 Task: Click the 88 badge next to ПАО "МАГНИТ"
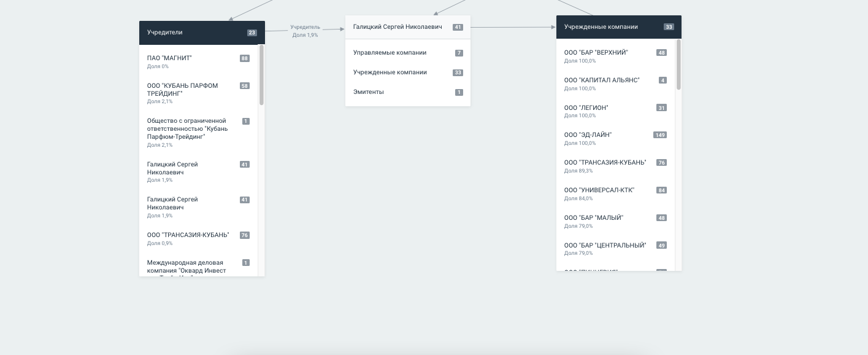[245, 58]
